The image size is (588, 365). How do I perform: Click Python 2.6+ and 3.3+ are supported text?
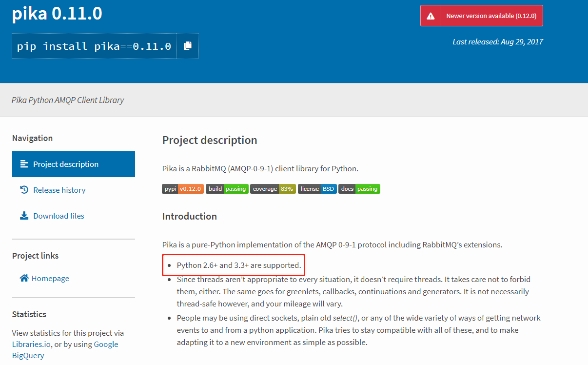(x=239, y=265)
